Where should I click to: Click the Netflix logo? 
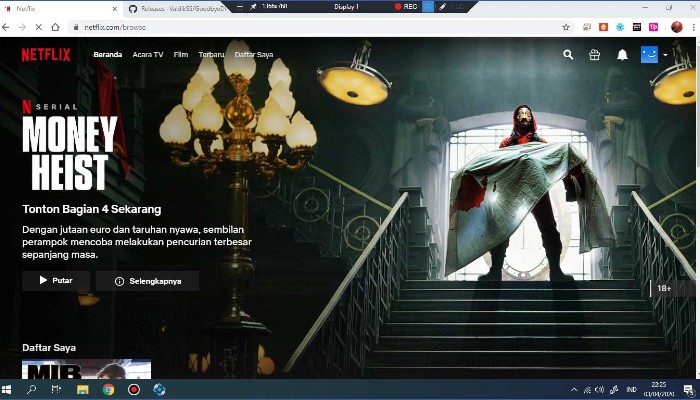(x=46, y=54)
